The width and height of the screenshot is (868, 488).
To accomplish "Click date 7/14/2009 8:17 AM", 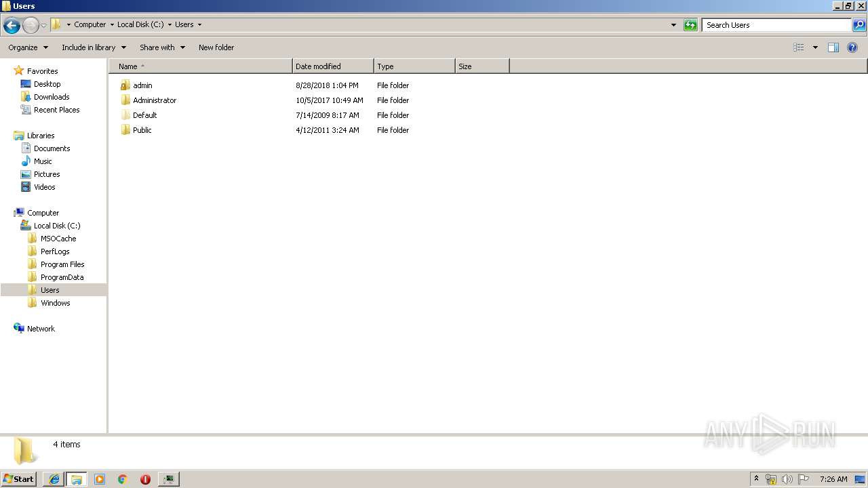I will [x=328, y=115].
